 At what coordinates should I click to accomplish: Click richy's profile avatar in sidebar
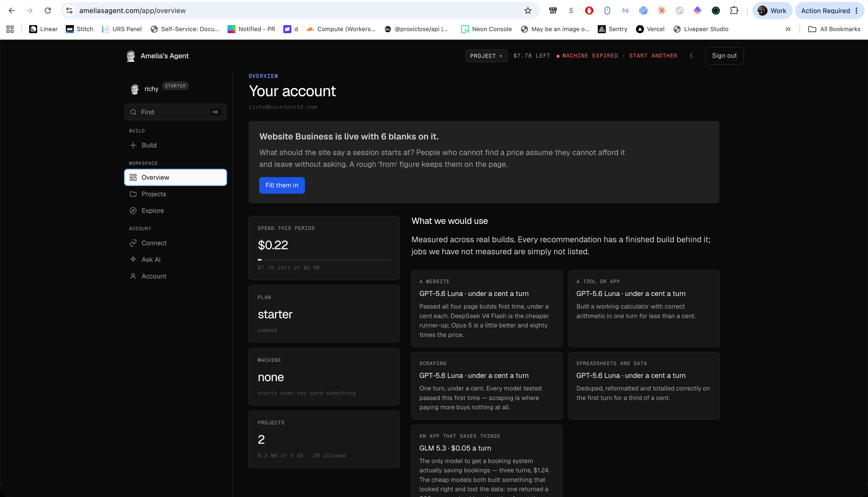(x=135, y=89)
